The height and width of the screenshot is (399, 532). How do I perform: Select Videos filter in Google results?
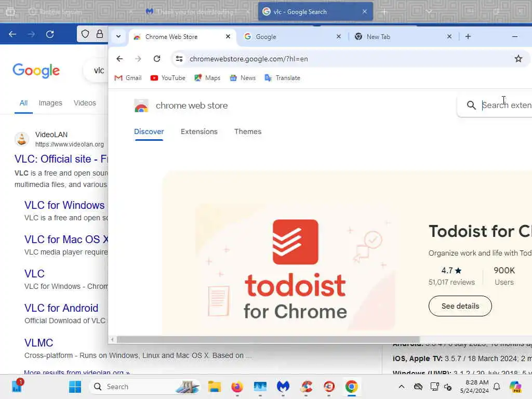pyautogui.click(x=85, y=103)
